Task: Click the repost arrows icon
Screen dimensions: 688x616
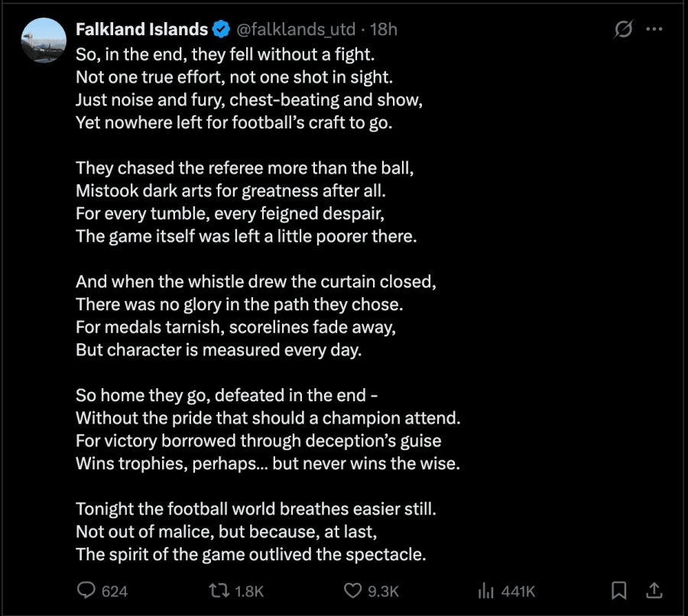Action: tap(219, 591)
